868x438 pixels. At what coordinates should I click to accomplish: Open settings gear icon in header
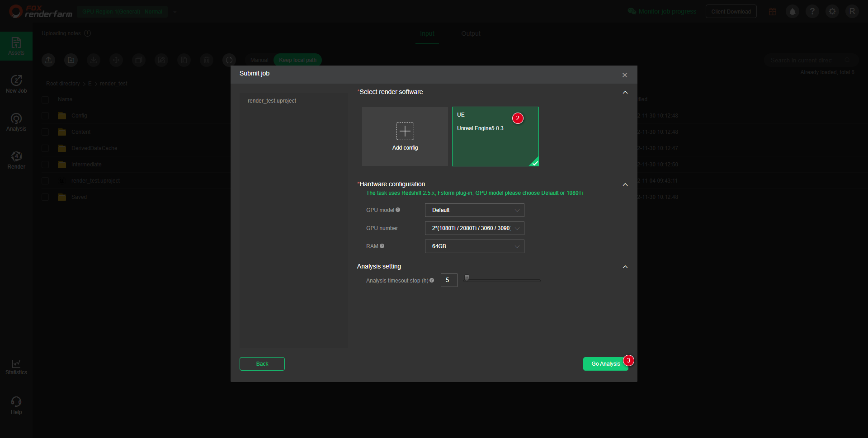pyautogui.click(x=832, y=11)
